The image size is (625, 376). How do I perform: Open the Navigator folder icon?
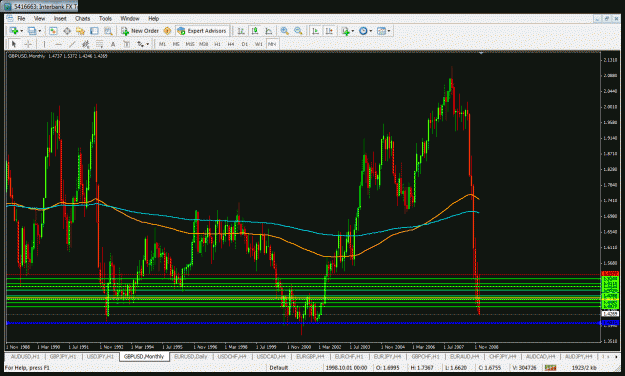(x=81, y=31)
